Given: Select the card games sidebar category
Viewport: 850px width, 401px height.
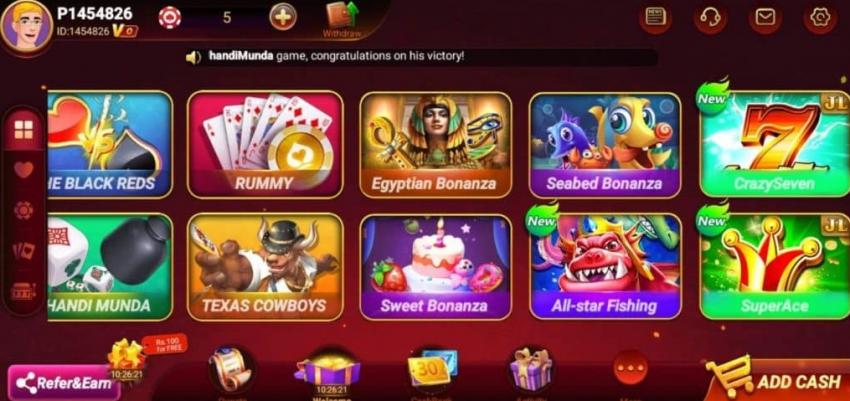Looking at the screenshot, I should tap(23, 250).
